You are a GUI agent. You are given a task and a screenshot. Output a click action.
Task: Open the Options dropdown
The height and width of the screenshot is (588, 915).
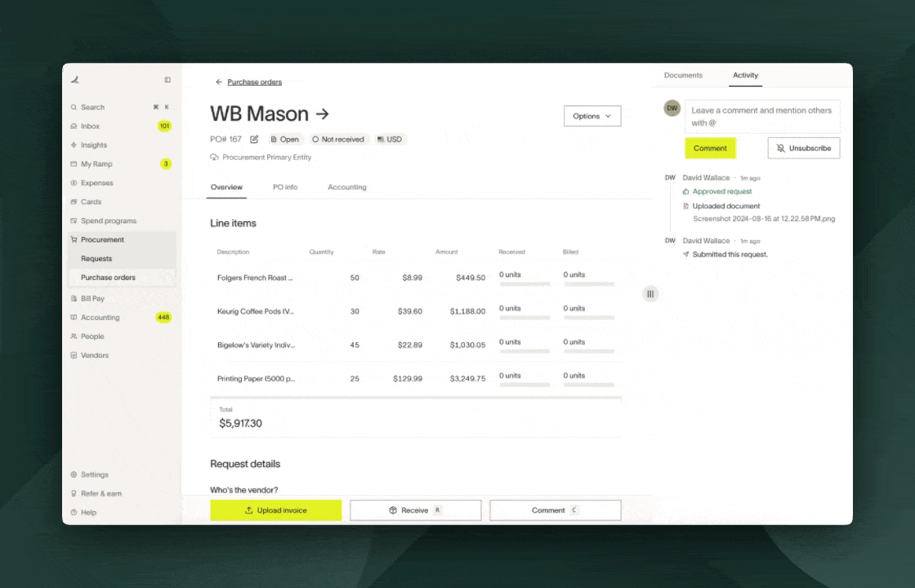point(592,116)
